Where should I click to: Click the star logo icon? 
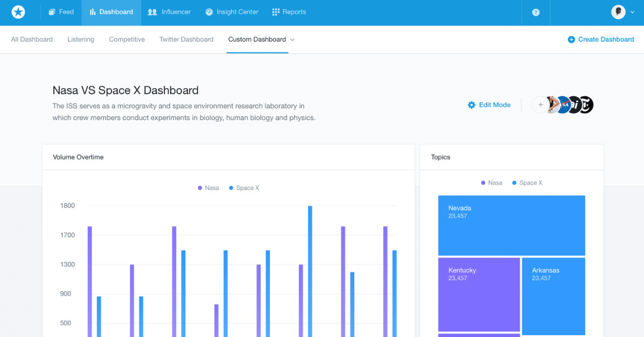(18, 12)
